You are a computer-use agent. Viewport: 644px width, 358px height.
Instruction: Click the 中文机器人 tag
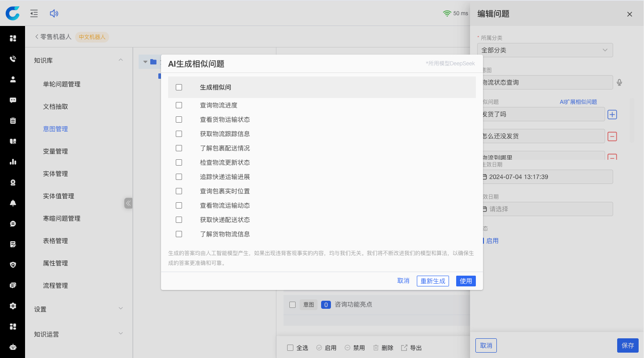(92, 37)
